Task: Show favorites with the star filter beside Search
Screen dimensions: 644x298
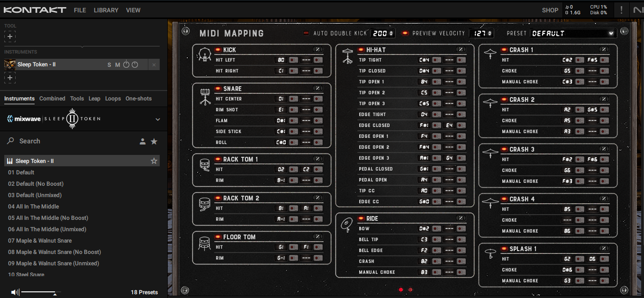Action: (154, 141)
